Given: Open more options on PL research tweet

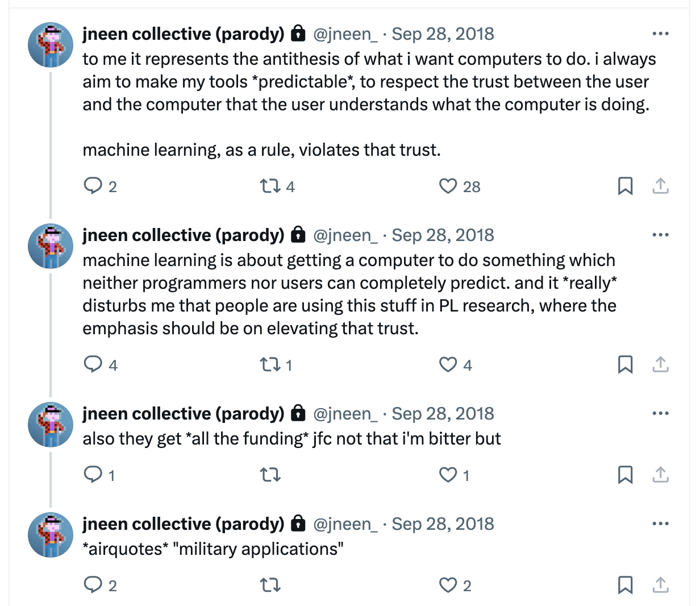Looking at the screenshot, I should click(660, 235).
